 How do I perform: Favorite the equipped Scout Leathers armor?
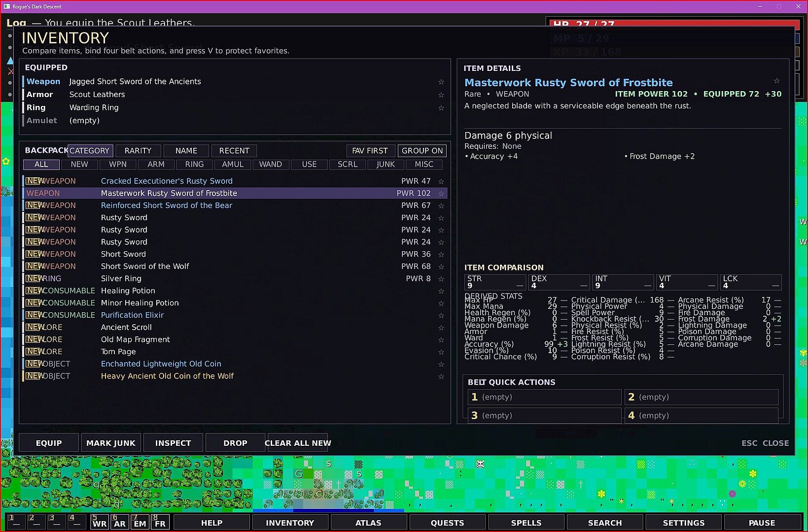pos(441,95)
